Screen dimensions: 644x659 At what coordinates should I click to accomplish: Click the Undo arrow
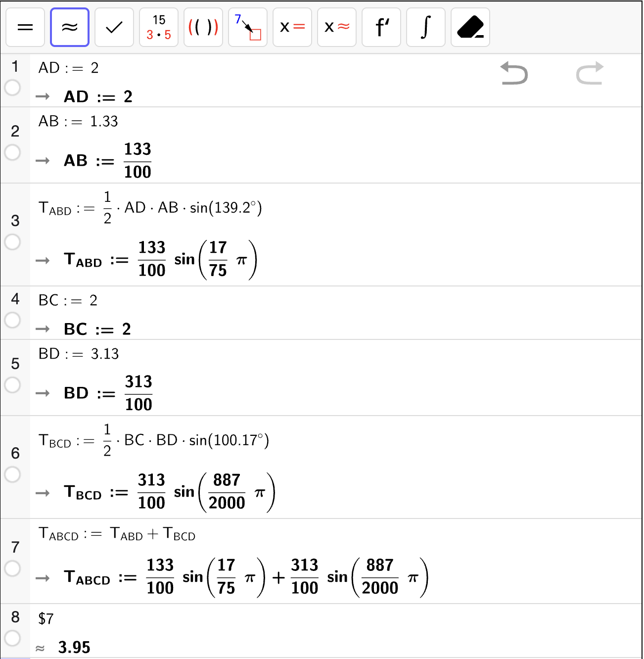[x=514, y=73]
